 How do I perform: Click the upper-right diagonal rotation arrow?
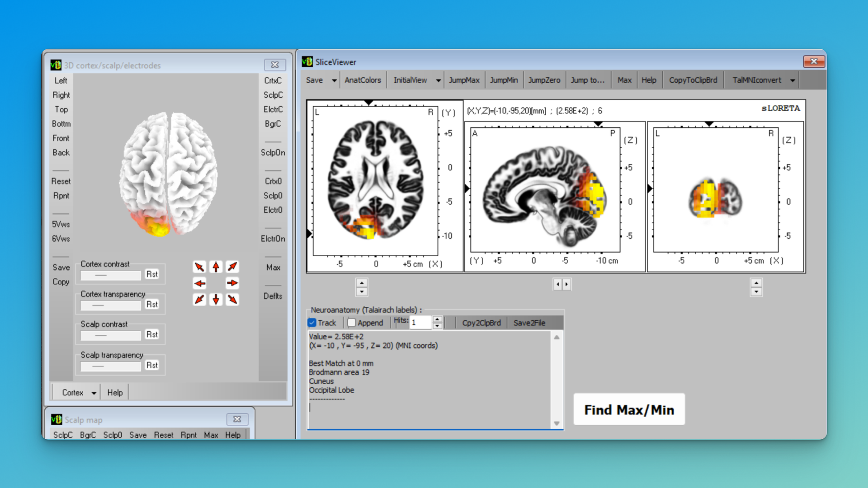(x=232, y=267)
